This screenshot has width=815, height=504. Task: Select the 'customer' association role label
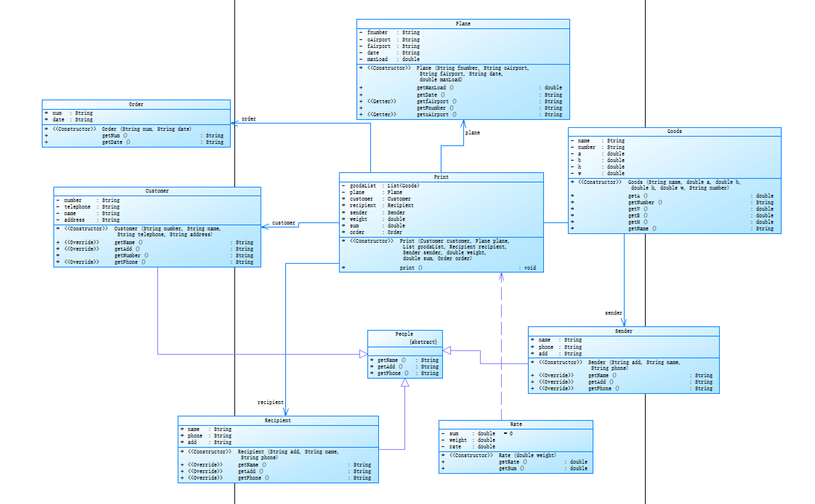pos(283,223)
